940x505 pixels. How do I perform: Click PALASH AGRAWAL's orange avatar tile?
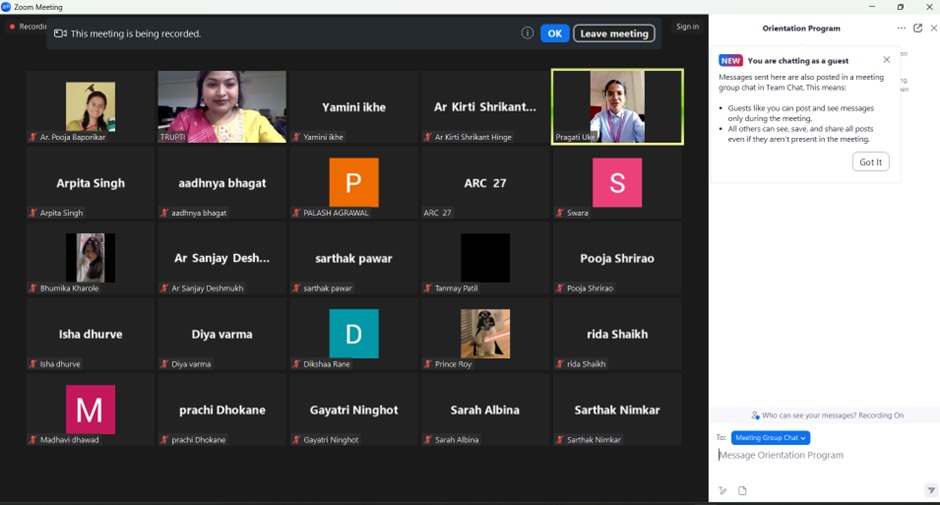pos(354,182)
